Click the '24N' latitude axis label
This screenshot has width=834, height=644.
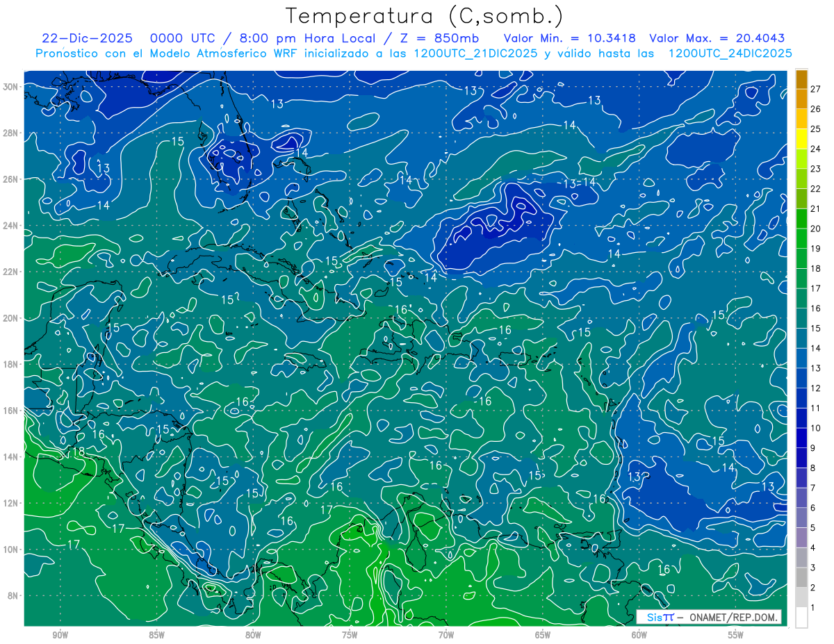[10, 226]
